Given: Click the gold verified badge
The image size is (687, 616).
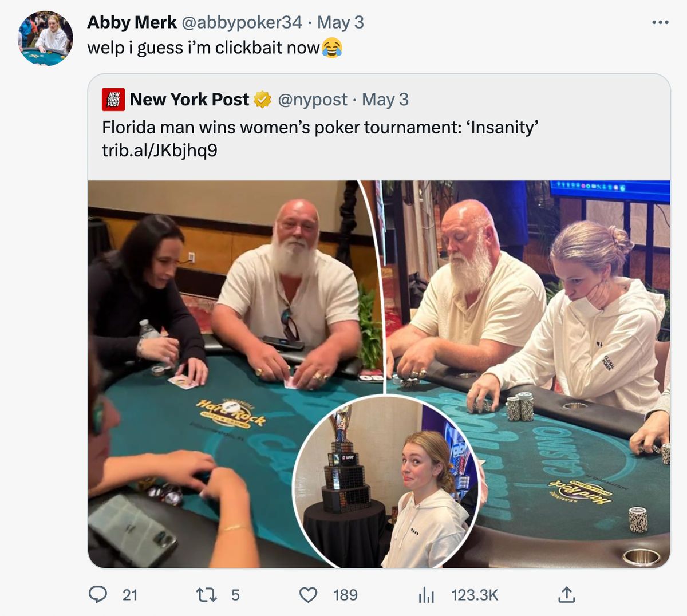Looking at the screenshot, I should click(x=262, y=100).
